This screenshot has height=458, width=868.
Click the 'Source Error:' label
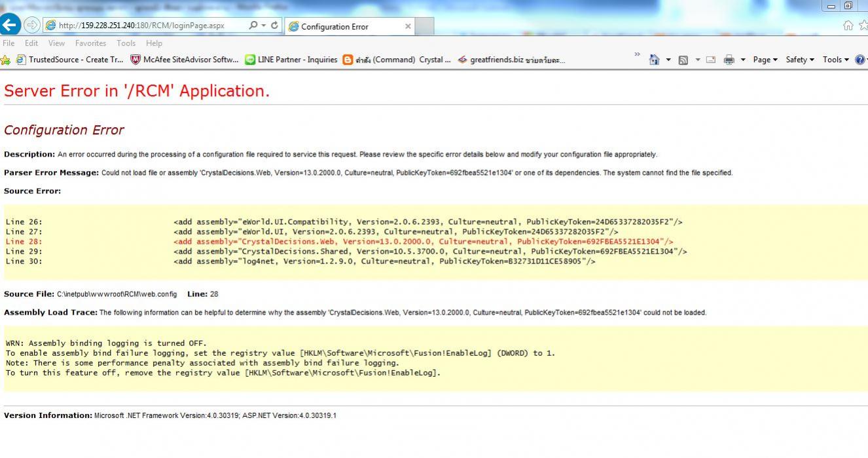coord(32,191)
